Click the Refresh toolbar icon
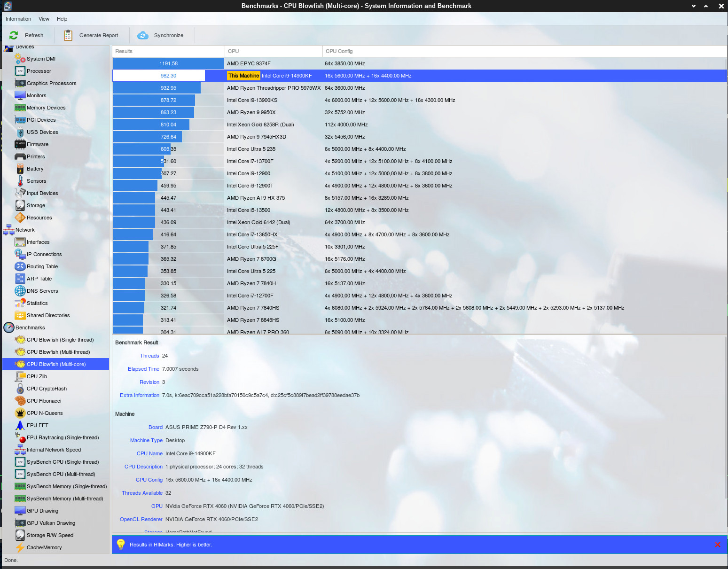 click(x=14, y=35)
